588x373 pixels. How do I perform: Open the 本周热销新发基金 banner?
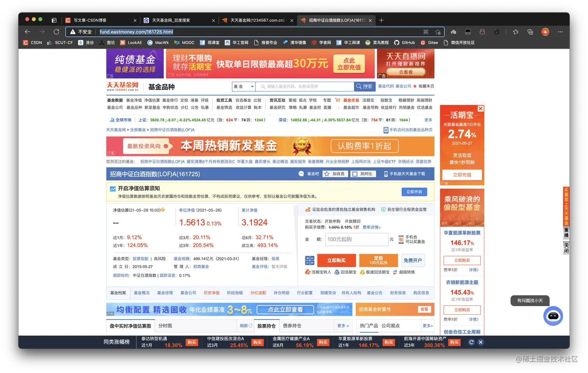270,146
